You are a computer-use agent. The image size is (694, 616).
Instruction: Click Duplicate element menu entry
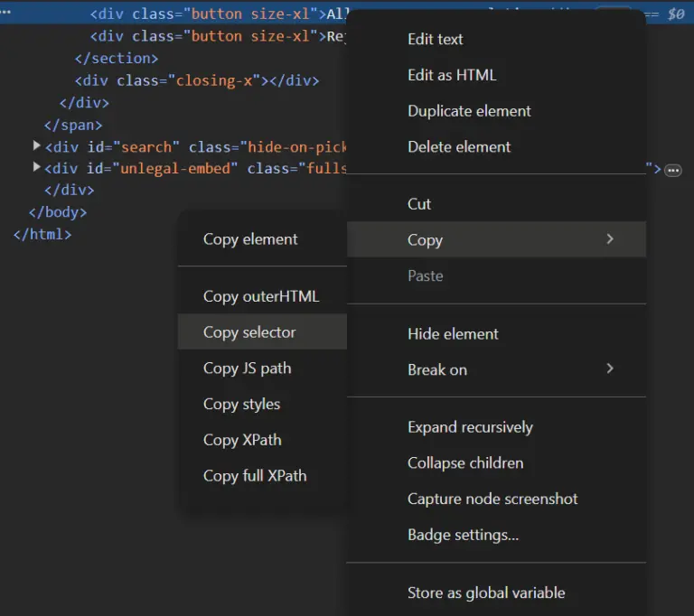496,111
